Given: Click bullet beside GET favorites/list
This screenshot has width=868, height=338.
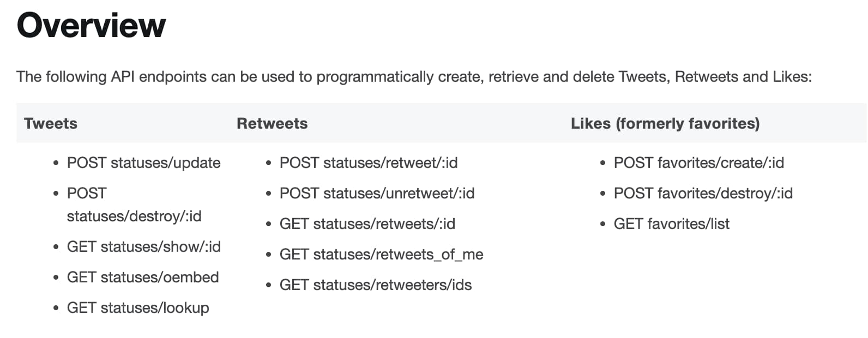Looking at the screenshot, I should pos(602,224).
